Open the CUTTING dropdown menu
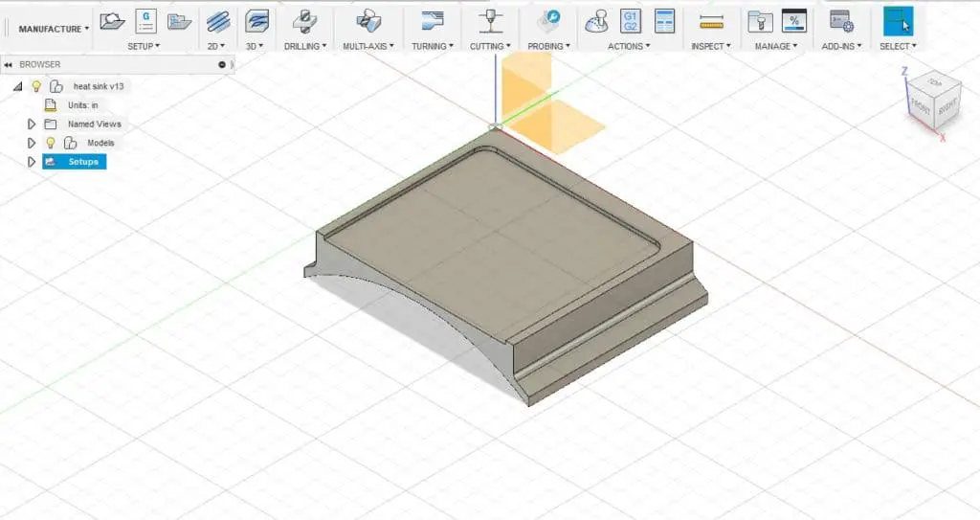Image resolution: width=980 pixels, height=520 pixels. [490, 46]
